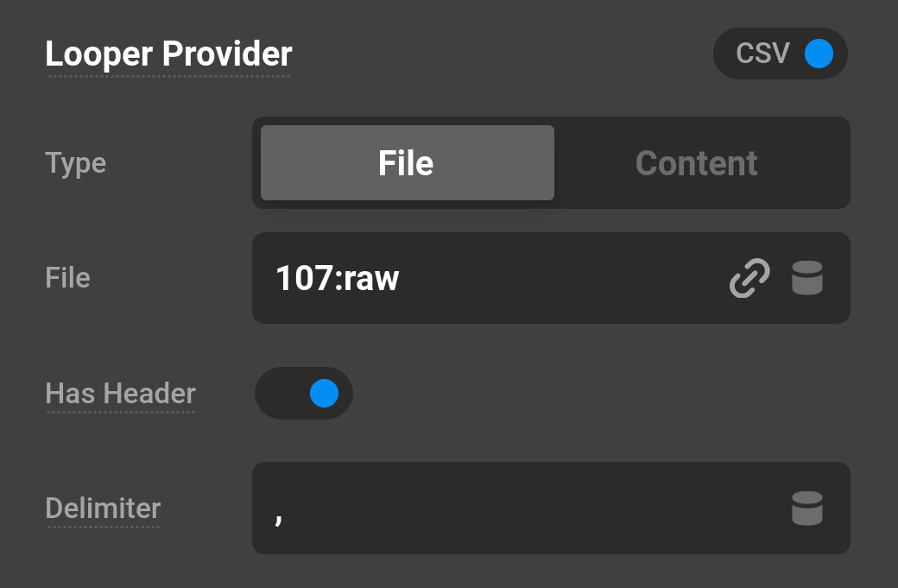
Task: Click the Looper Provider heading
Action: (x=168, y=54)
